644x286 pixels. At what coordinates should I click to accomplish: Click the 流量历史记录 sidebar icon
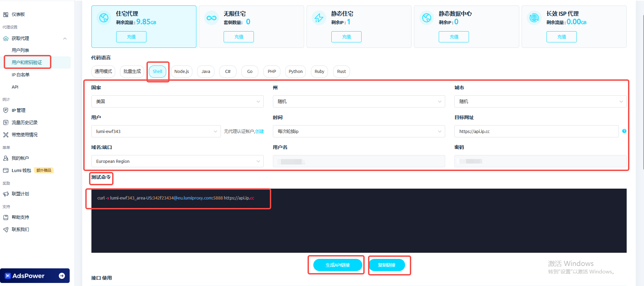[x=6, y=122]
